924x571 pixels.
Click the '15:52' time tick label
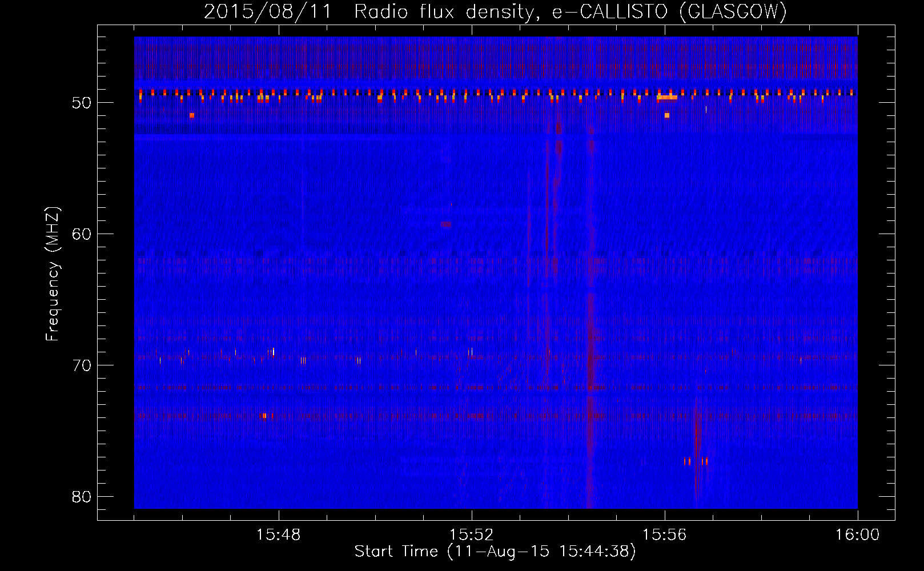[471, 535]
